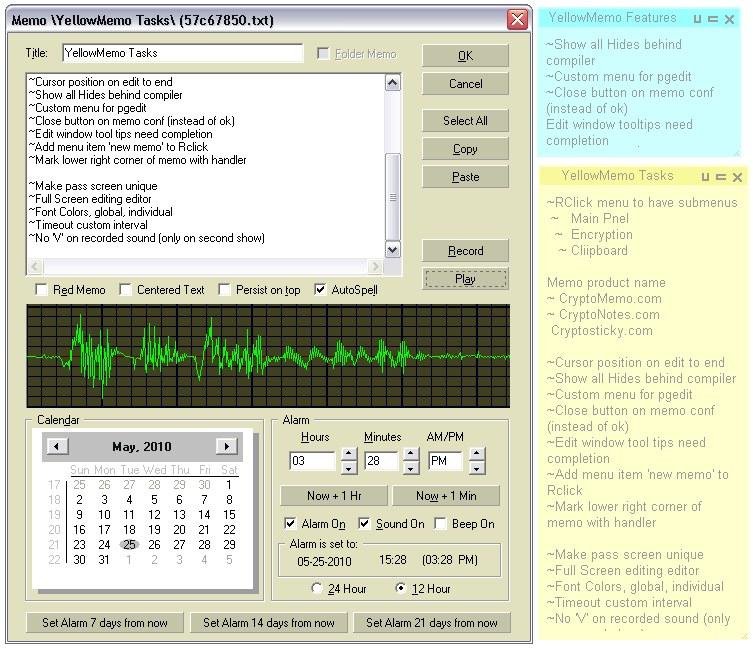Screen dimensions: 753x650
Task: Click line '~Timeout custom interval' in editor
Action: coord(88,225)
